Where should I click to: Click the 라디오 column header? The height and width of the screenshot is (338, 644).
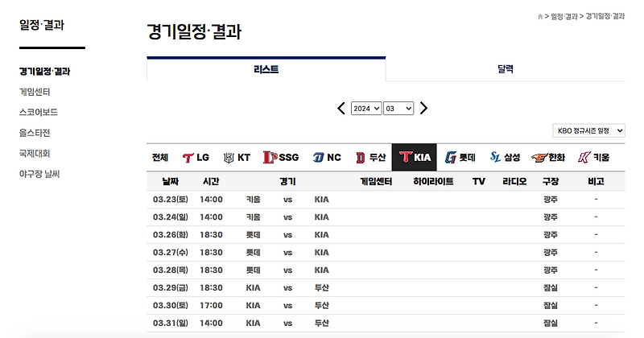(x=514, y=181)
